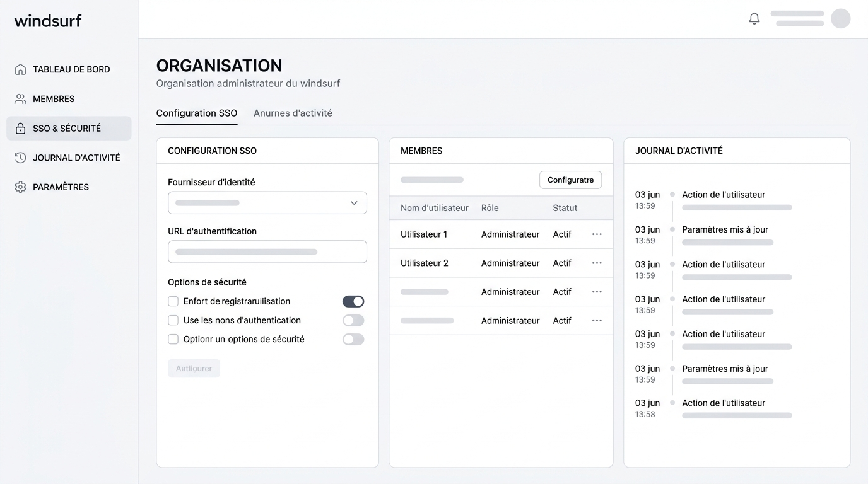Click the user avatar circle
Viewport: 868px width, 484px height.
coord(841,18)
